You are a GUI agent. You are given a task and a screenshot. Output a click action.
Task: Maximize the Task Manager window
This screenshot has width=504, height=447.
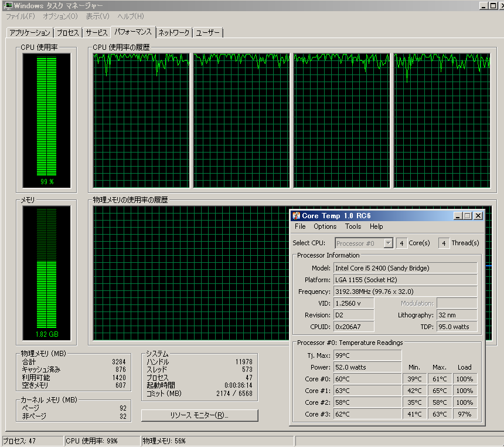(493, 5)
